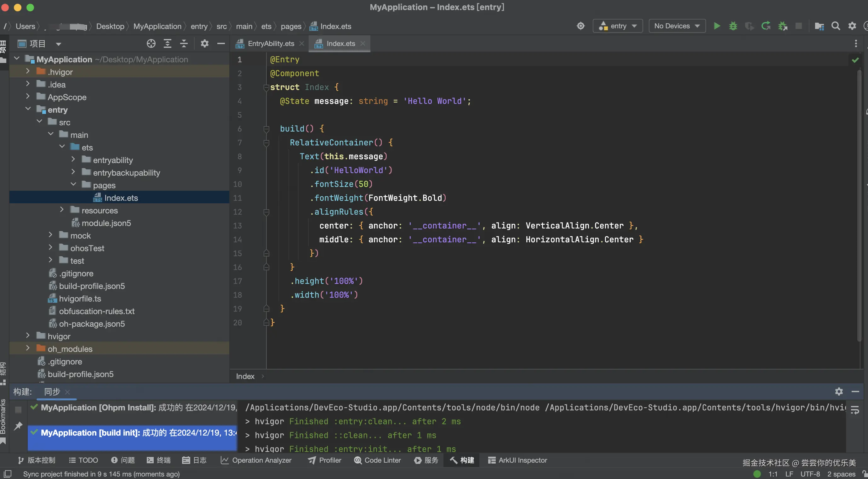Toggle soft-wrap in build output
This screenshot has height=479, width=868.
click(x=855, y=410)
